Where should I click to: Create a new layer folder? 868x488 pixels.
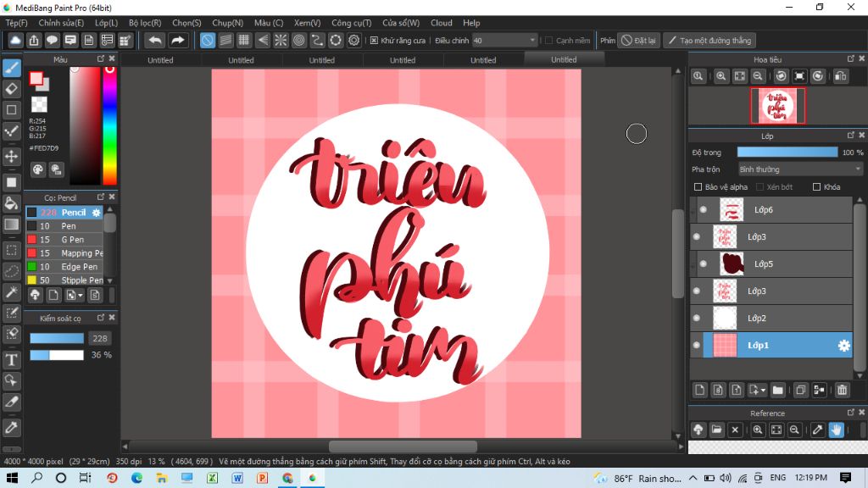coord(778,390)
